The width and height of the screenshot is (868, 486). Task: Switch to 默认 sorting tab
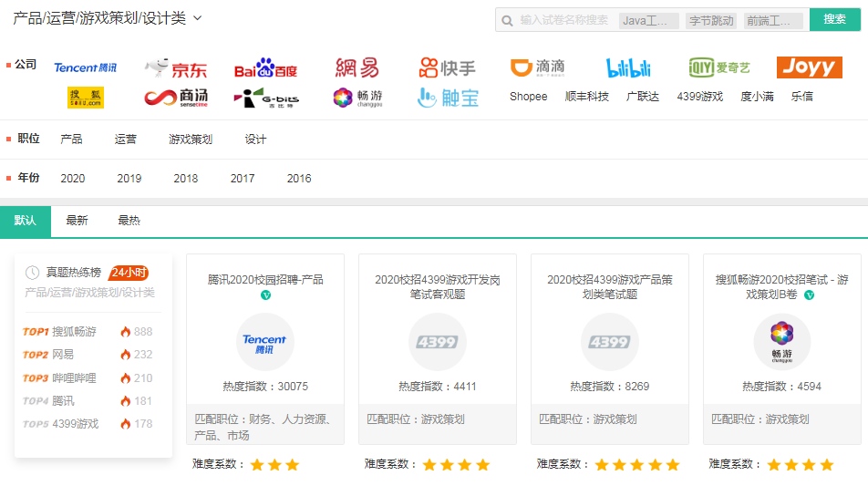click(26, 221)
